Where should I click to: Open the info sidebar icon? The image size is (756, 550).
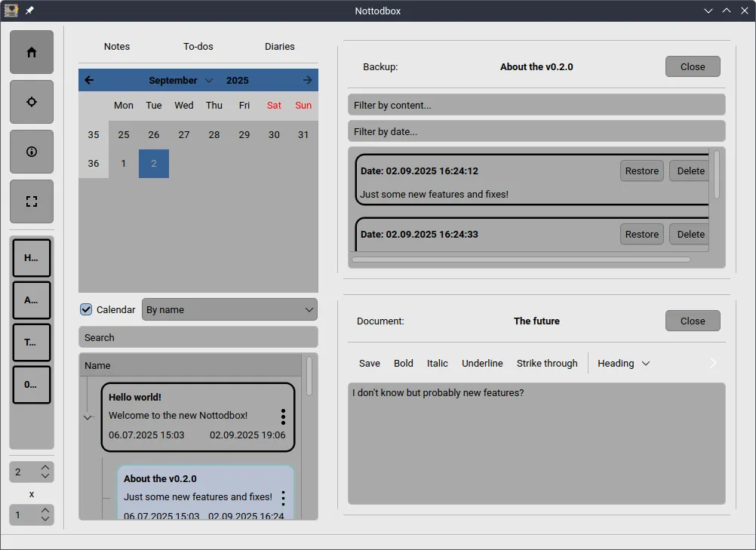pos(32,152)
